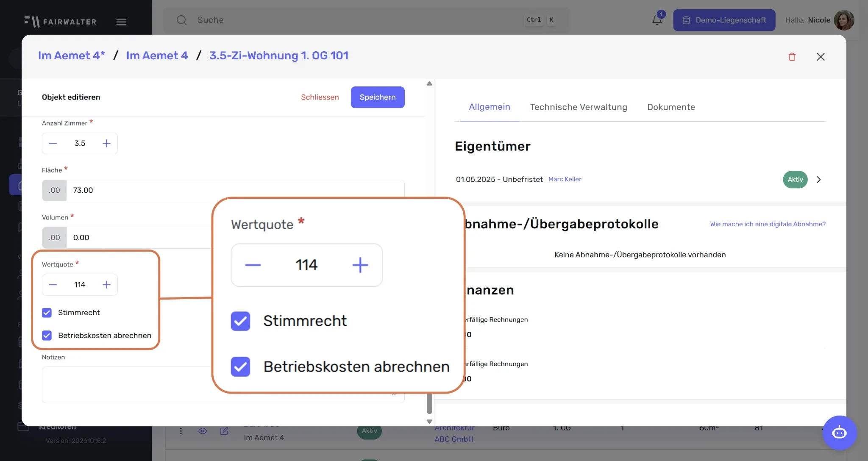
Task: Click Im Aemet 4 breadcrumb
Action: [x=157, y=56]
